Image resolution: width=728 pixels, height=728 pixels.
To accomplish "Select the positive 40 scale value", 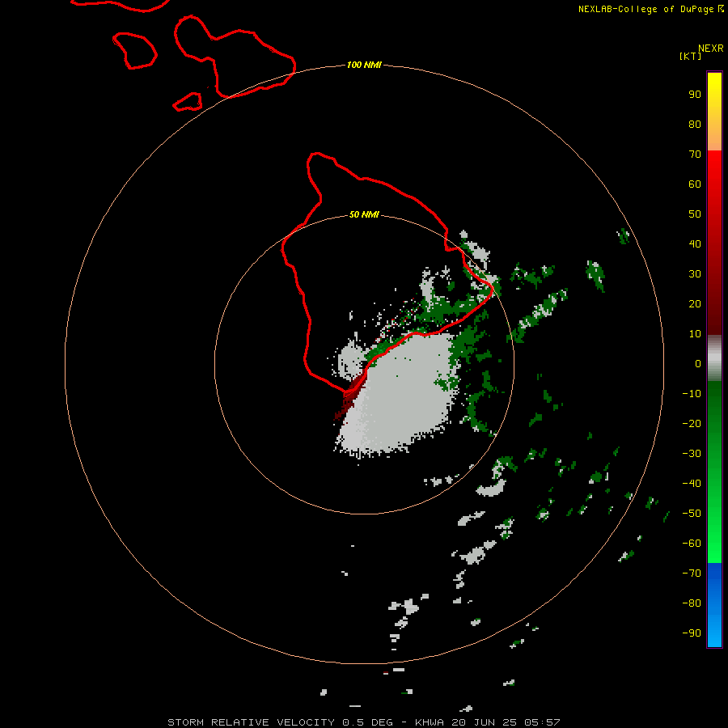I will click(695, 243).
